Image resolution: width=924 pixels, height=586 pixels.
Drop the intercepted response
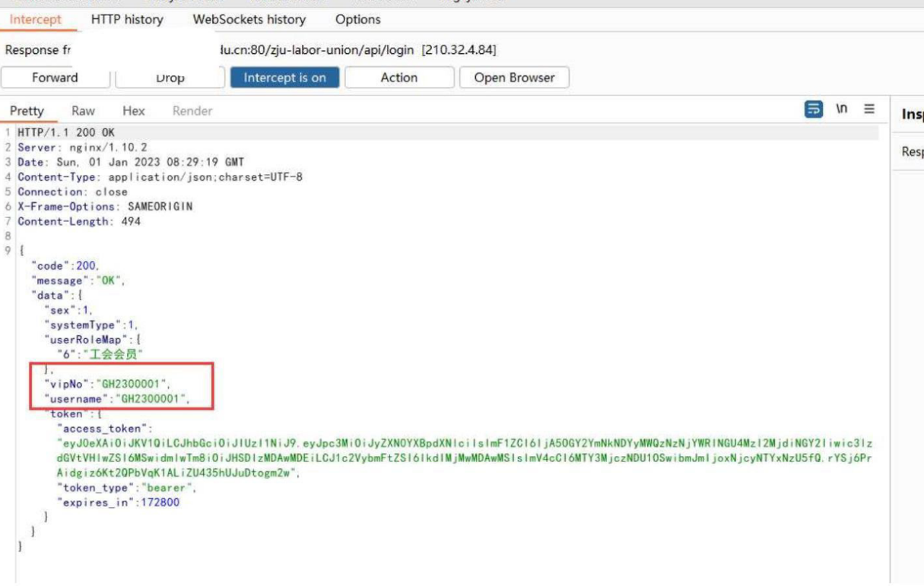click(170, 78)
